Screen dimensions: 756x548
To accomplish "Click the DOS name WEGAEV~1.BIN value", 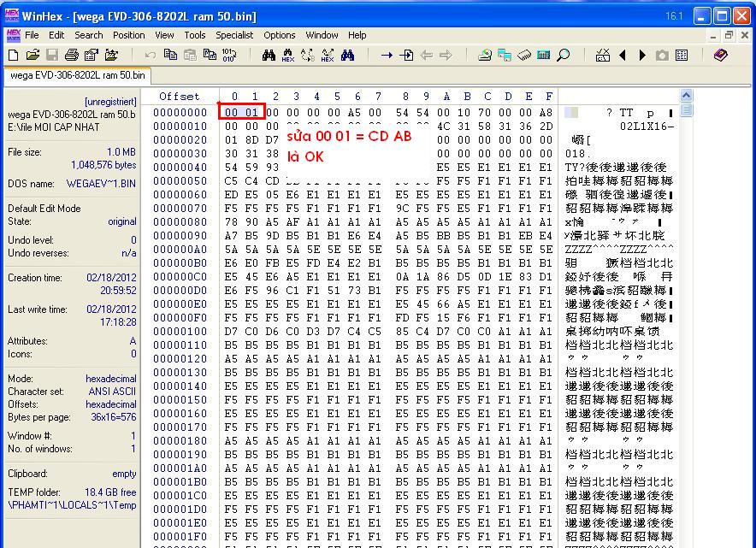I will (x=101, y=184).
